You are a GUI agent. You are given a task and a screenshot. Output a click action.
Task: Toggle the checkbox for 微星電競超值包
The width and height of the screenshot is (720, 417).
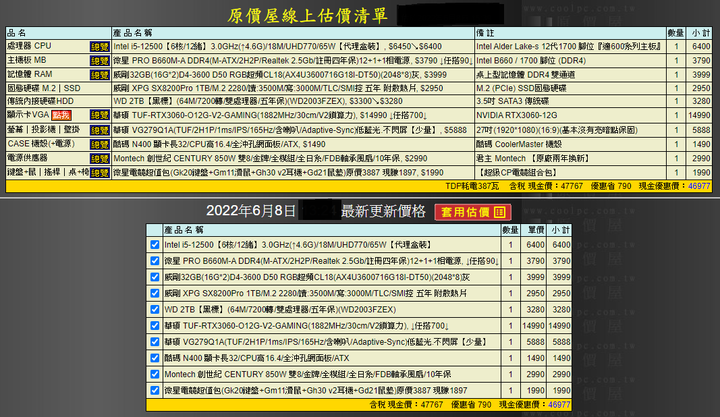155,390
